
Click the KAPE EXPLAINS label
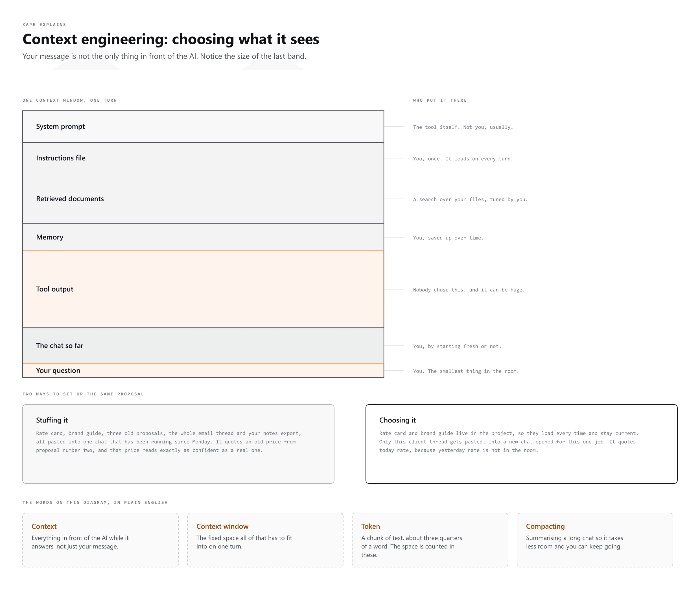tap(44, 25)
